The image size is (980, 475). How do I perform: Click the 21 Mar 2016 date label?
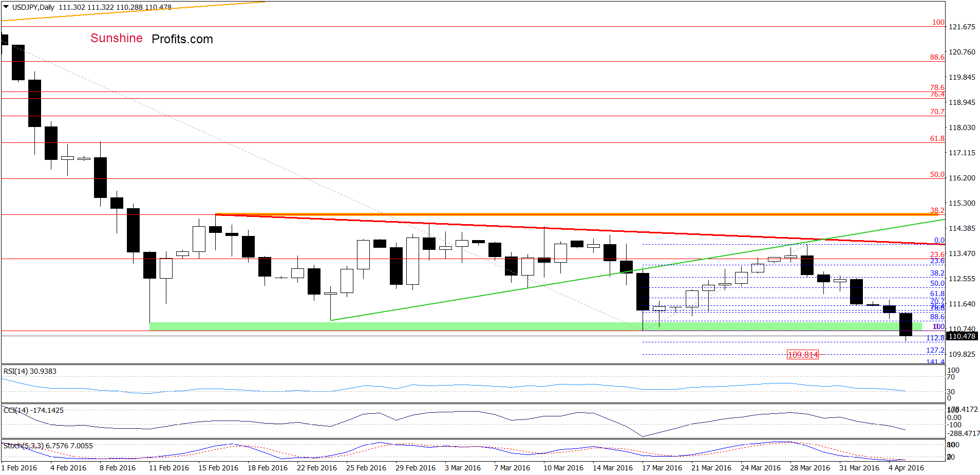pyautogui.click(x=711, y=468)
